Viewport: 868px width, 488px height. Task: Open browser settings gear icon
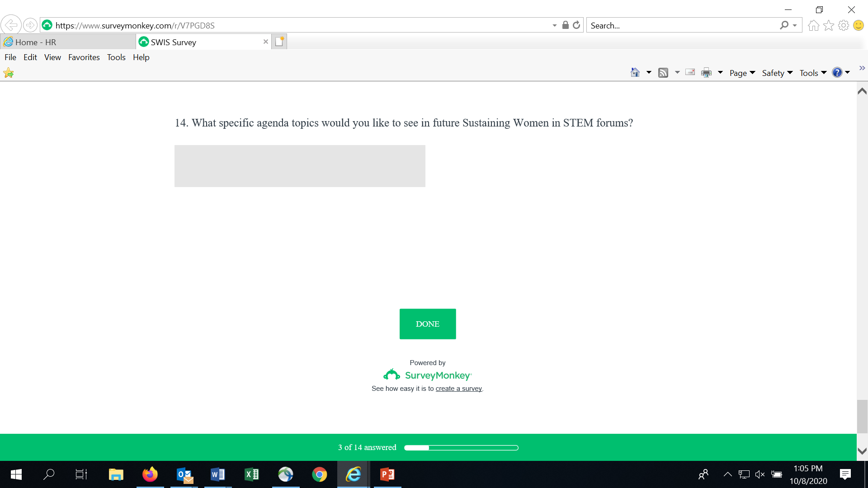point(844,25)
